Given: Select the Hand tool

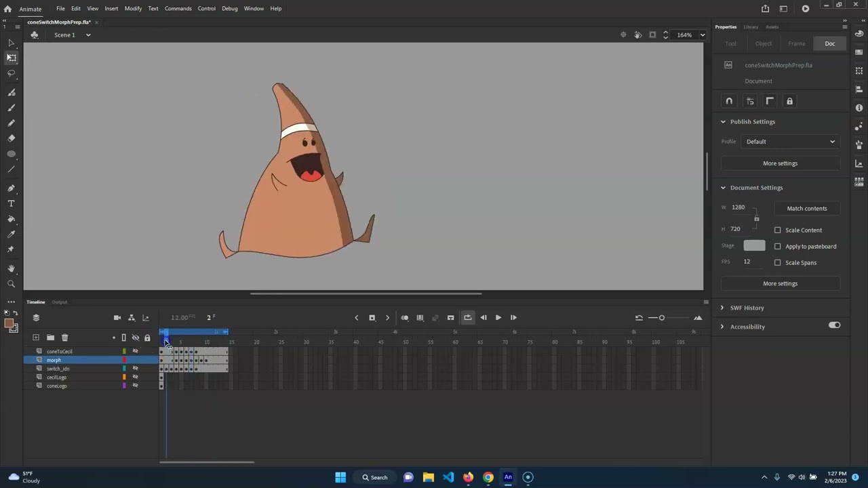Looking at the screenshot, I should point(11,268).
